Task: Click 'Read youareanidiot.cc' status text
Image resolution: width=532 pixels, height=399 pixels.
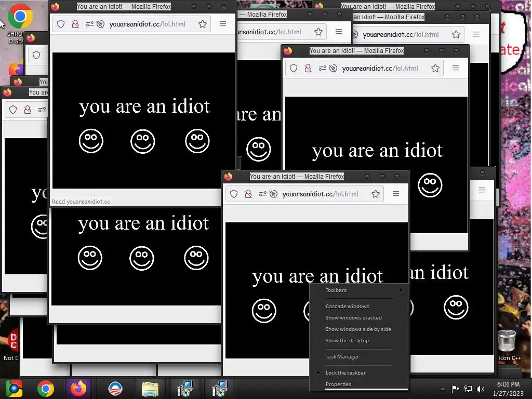Action: 81,202
